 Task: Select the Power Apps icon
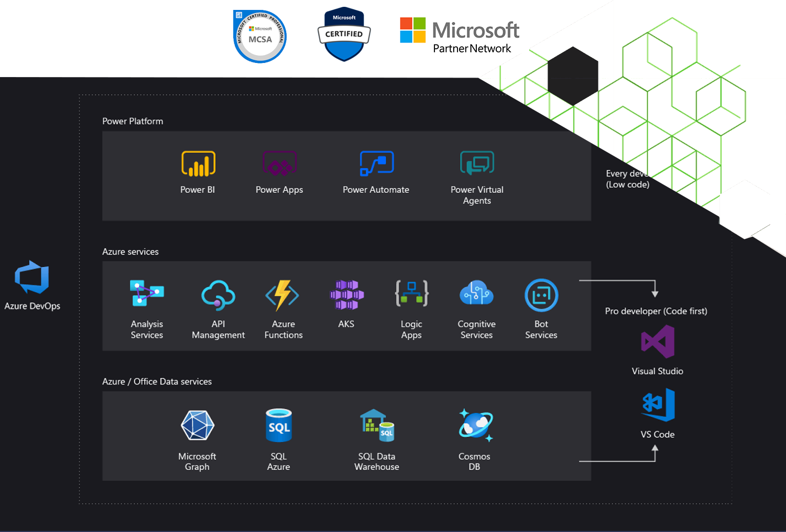[x=280, y=164]
